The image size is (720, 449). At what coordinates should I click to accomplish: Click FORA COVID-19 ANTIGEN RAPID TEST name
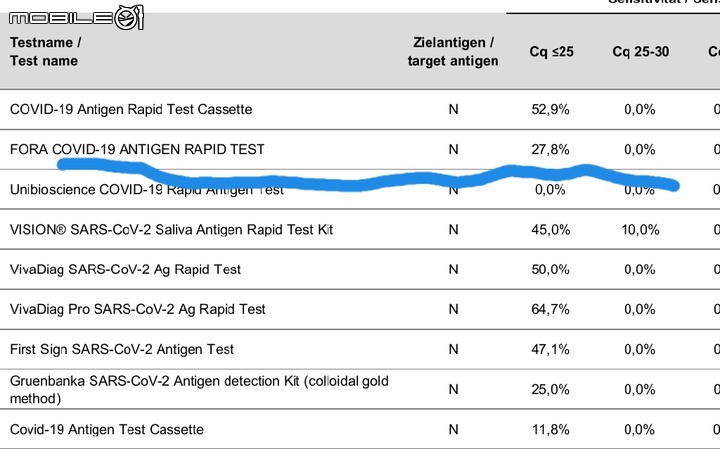tap(137, 149)
